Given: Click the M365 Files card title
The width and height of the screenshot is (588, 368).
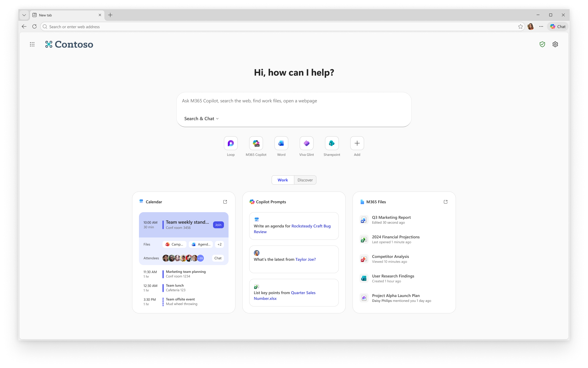Looking at the screenshot, I should (376, 202).
